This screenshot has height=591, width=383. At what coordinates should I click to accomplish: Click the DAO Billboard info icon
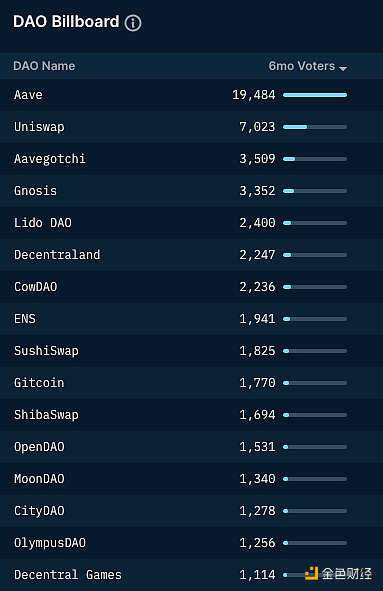(x=133, y=23)
